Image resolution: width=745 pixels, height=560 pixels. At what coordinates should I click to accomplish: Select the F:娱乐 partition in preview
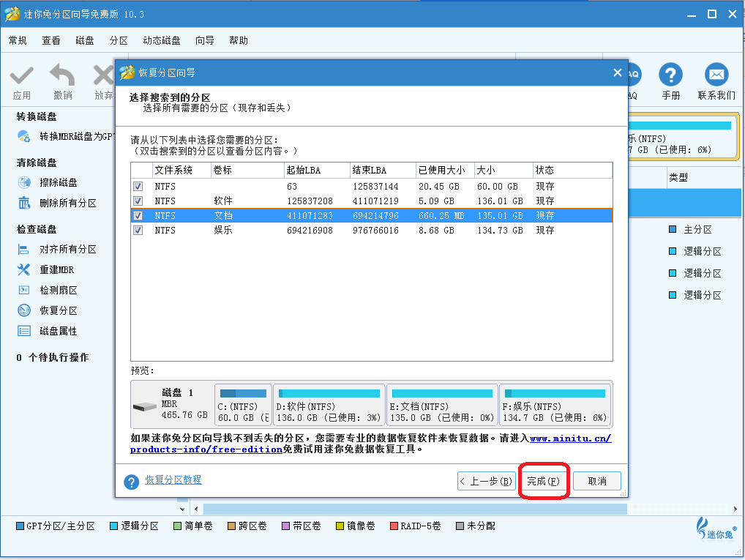555,405
